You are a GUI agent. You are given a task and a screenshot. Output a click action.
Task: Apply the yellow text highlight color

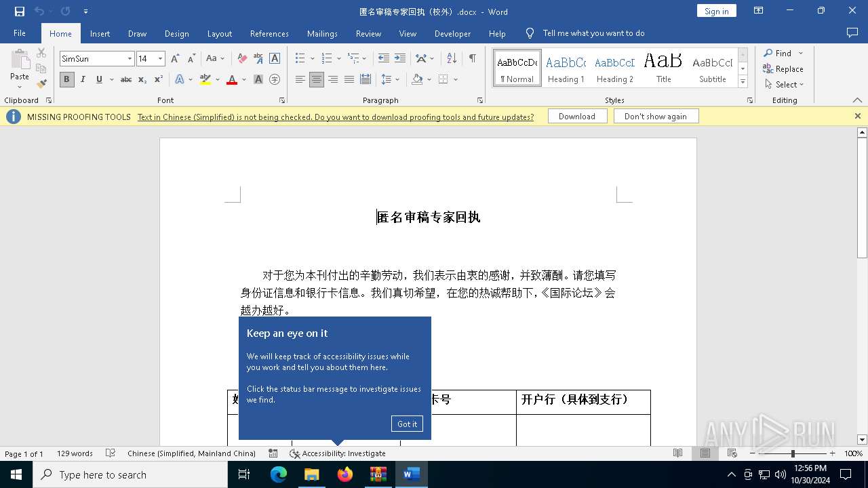(205, 79)
